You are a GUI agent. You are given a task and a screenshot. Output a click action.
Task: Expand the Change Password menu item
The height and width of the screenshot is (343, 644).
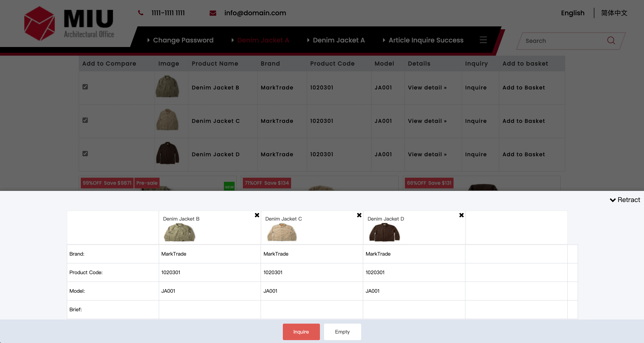click(x=183, y=40)
